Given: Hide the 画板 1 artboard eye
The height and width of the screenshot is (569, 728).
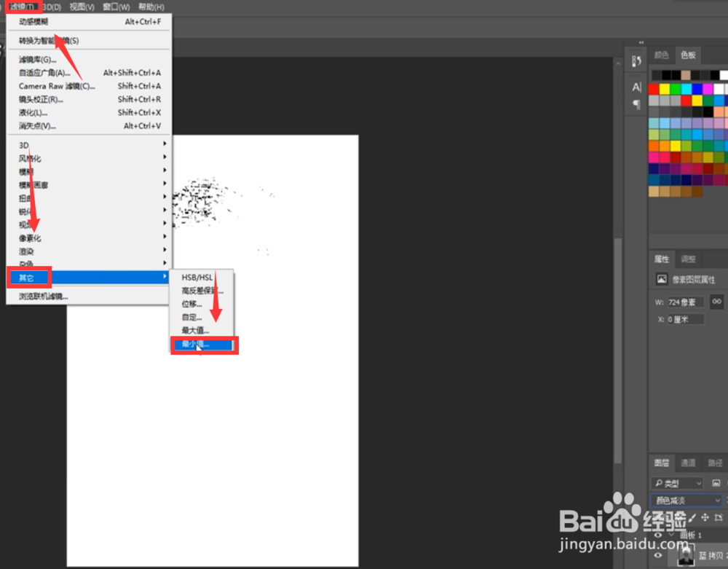Looking at the screenshot, I should click(658, 535).
